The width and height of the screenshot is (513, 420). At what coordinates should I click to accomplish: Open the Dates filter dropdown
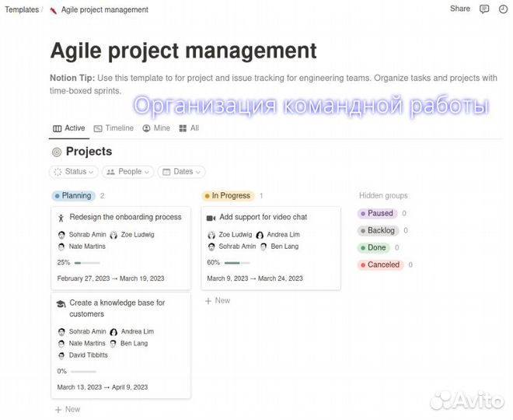(x=181, y=172)
